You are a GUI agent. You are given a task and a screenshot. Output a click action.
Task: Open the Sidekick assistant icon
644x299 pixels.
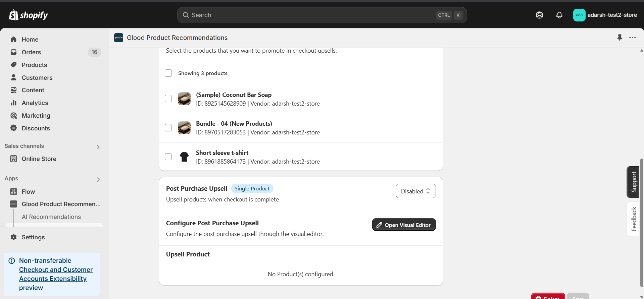539,15
